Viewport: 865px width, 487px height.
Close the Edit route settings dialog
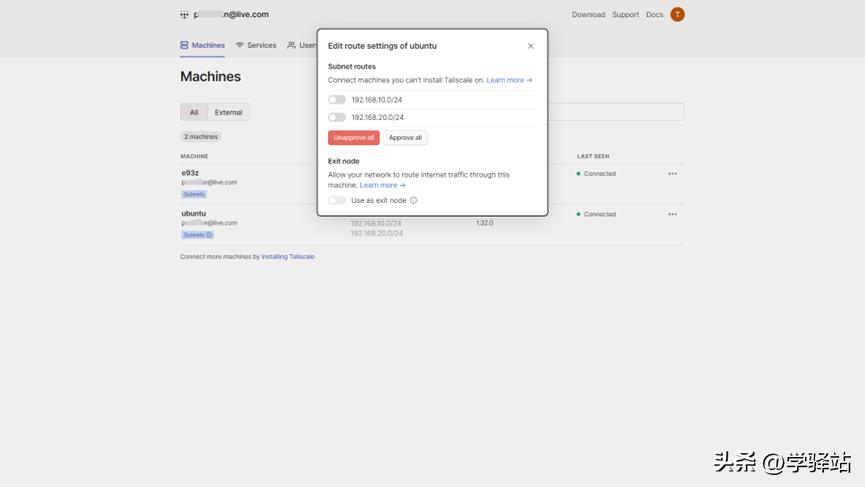[531, 46]
